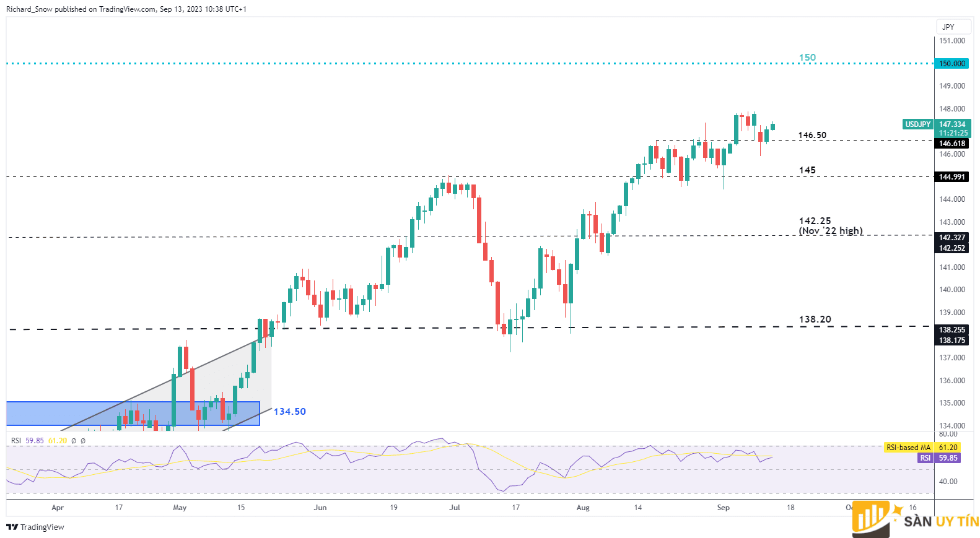This screenshot has width=980, height=538.
Task: Click the 40.00 RSI scale value
Action: [x=948, y=482]
